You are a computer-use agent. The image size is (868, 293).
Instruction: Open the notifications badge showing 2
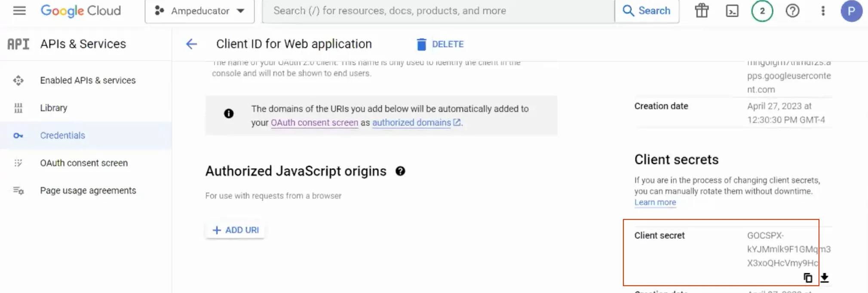[762, 11]
